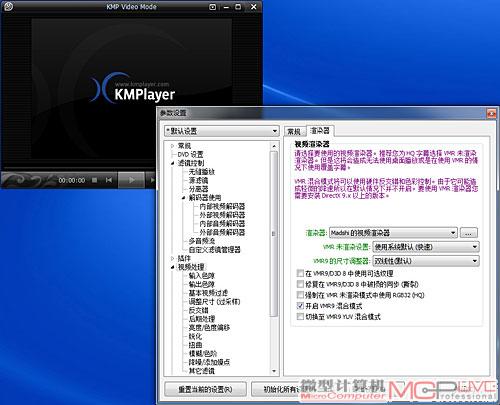Select 其它滤镜 in the tree

(202, 371)
